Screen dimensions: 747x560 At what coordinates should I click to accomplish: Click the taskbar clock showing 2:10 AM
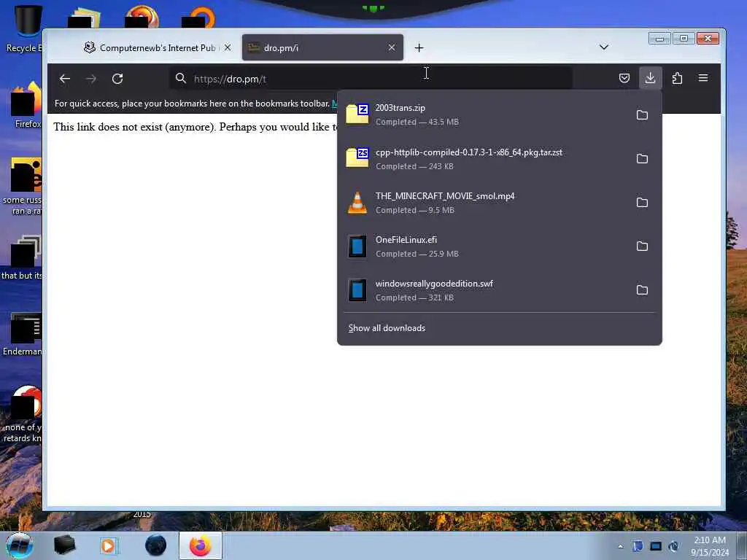710,546
